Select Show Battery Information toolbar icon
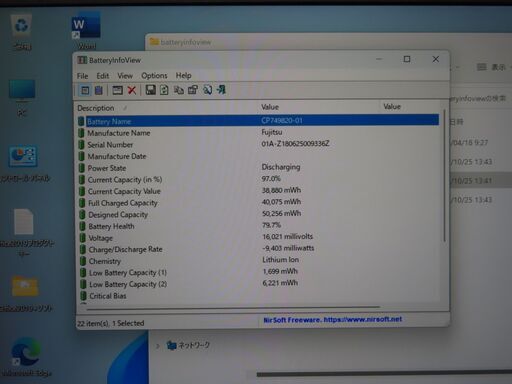512x384 pixels. [85, 90]
